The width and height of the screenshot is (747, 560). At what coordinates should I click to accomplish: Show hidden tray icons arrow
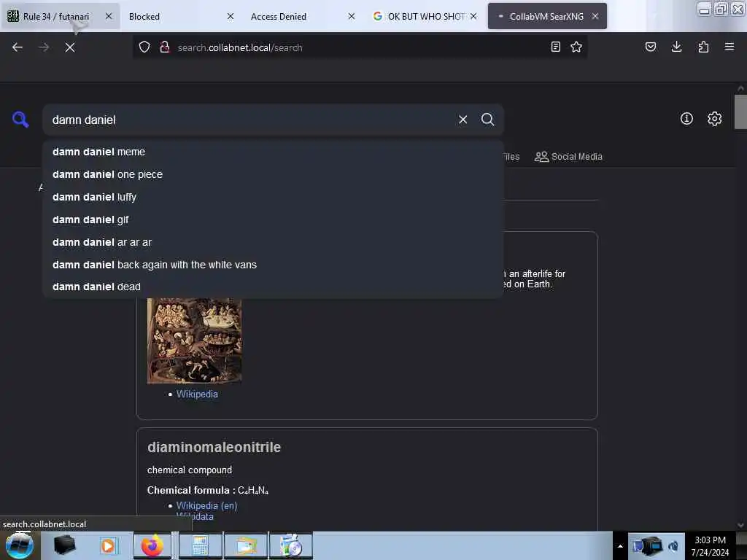[620, 546]
